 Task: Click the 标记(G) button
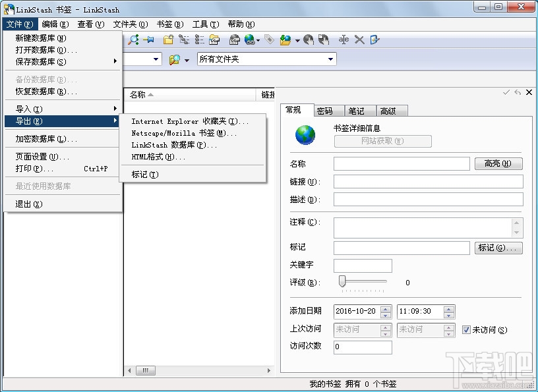pyautogui.click(x=498, y=247)
